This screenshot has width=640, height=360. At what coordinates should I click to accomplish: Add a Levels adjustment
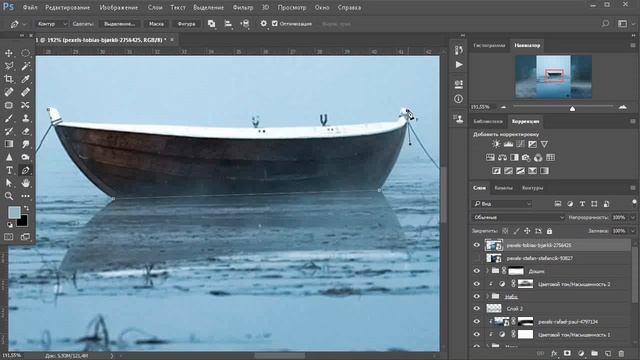pos(508,144)
